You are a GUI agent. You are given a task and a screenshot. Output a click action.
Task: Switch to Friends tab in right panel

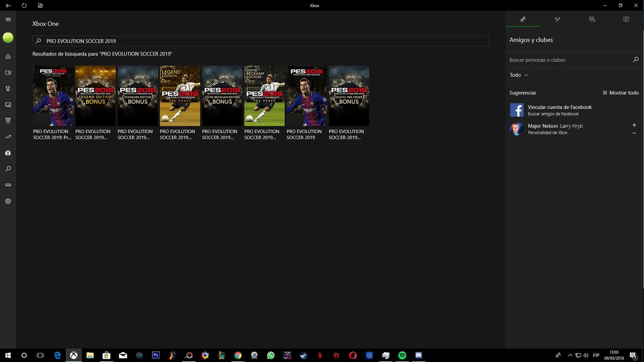tap(523, 19)
